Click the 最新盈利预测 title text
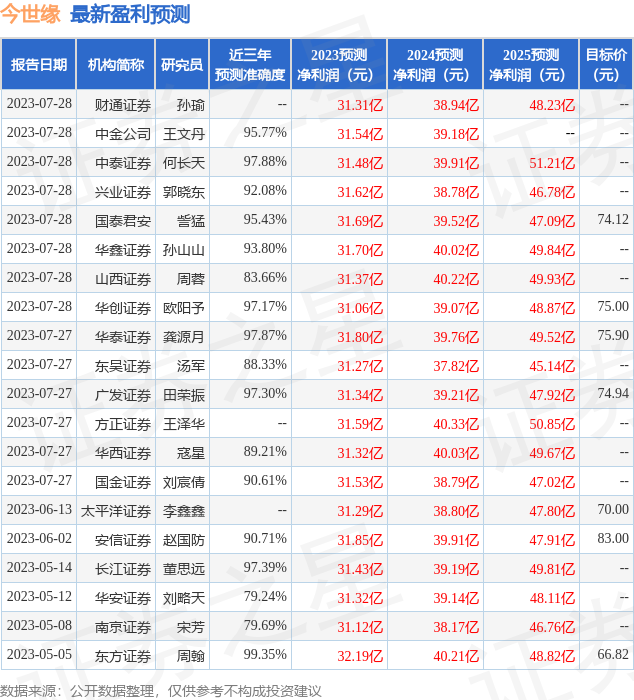 point(130,14)
